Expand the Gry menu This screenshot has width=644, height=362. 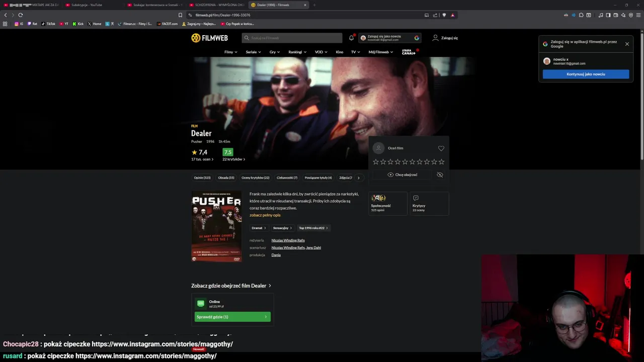pos(275,52)
